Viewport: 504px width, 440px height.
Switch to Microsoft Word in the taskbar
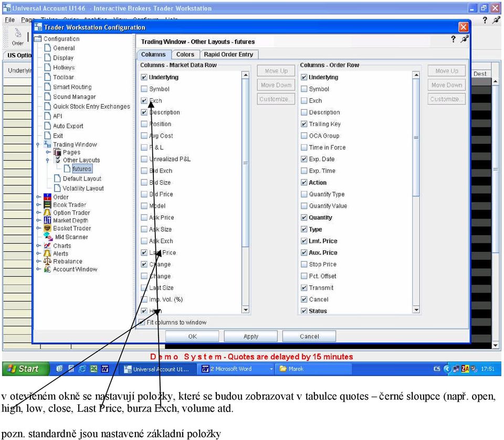236,369
